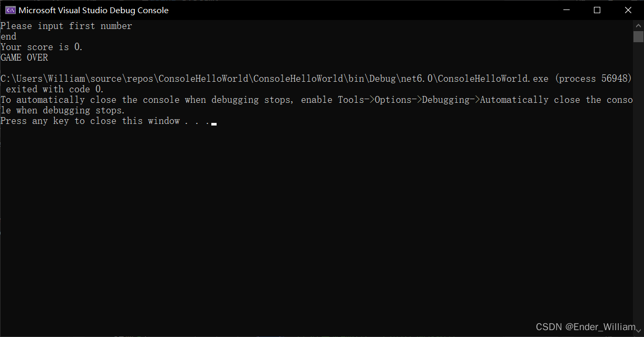Click the 'Please input first number' line

click(x=66, y=26)
